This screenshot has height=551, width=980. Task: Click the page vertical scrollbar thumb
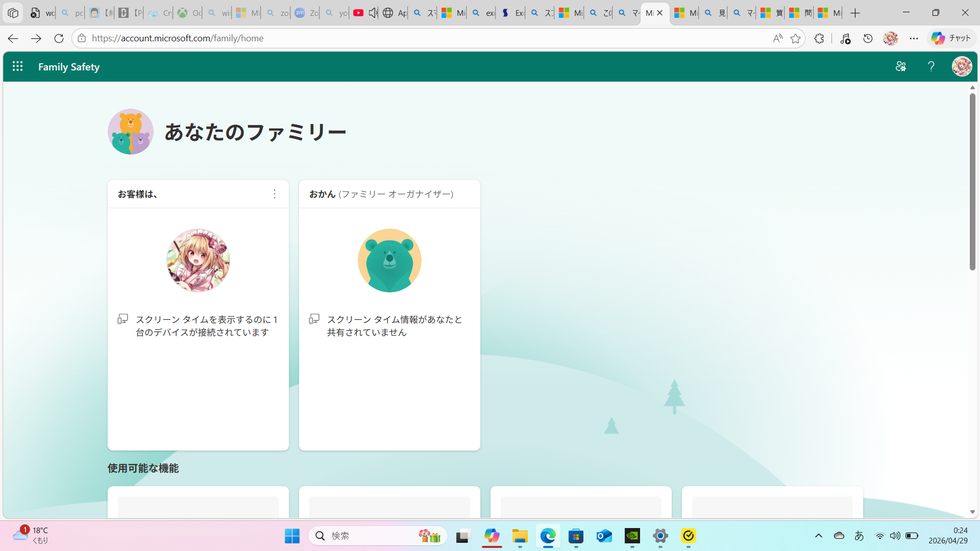[972, 181]
